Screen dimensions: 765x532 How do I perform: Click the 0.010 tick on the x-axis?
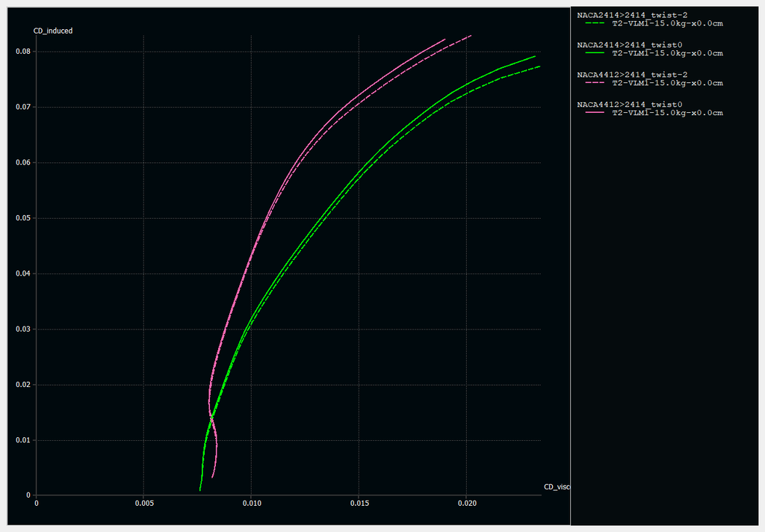[252, 504]
